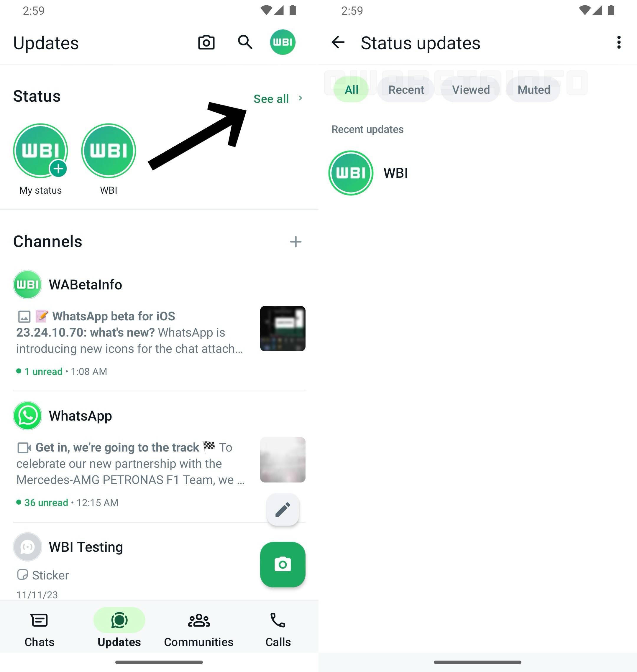
Task: Tap the add Channels plus button
Action: point(295,242)
